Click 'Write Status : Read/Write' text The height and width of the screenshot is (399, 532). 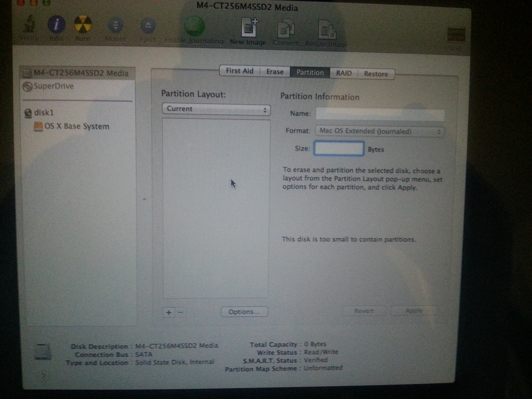(298, 352)
